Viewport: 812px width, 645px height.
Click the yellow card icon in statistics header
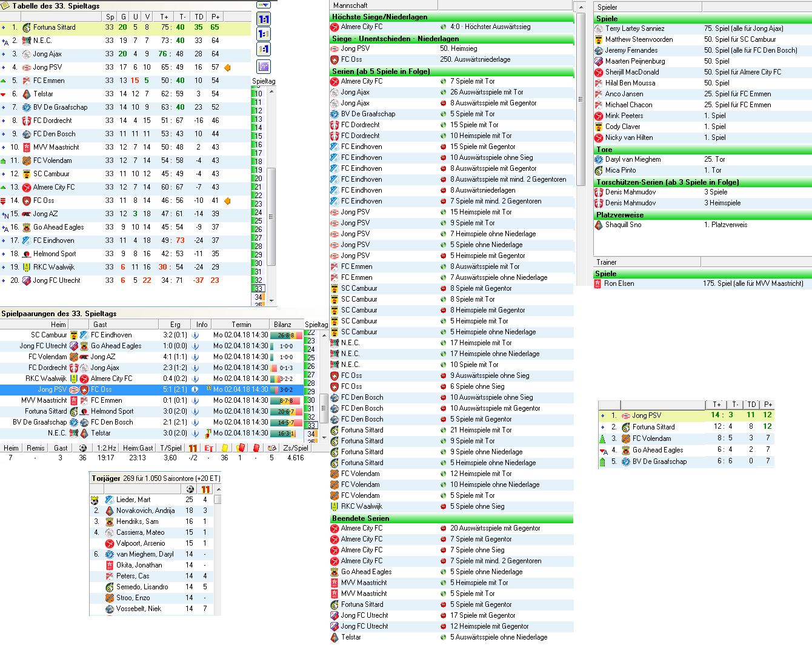224,448
